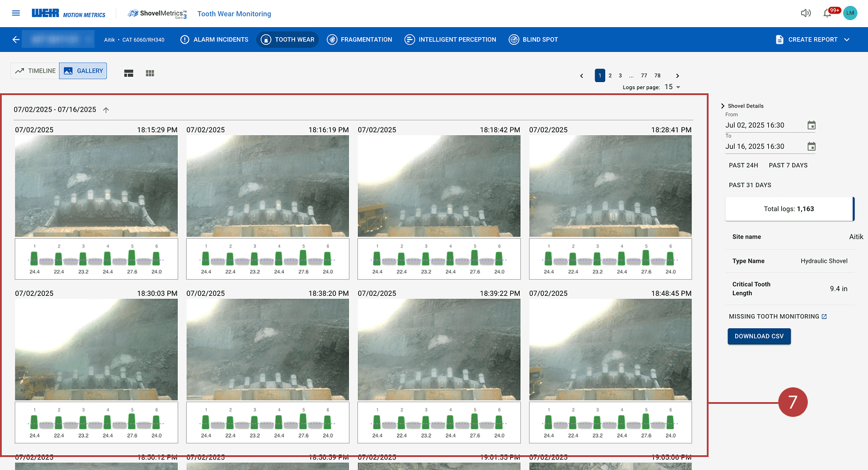Open the 18:38:20 PM shovel image

click(267, 350)
